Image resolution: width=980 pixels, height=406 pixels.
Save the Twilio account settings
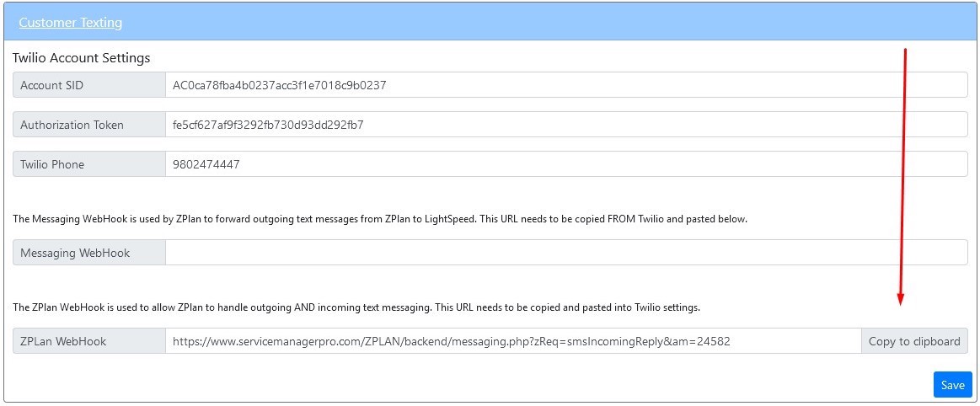click(952, 385)
